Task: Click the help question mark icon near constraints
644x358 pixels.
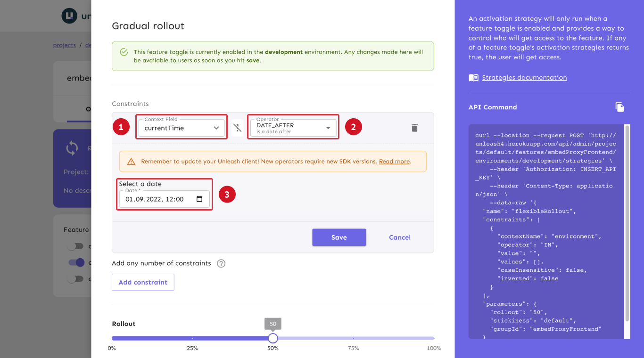Action: (221, 263)
